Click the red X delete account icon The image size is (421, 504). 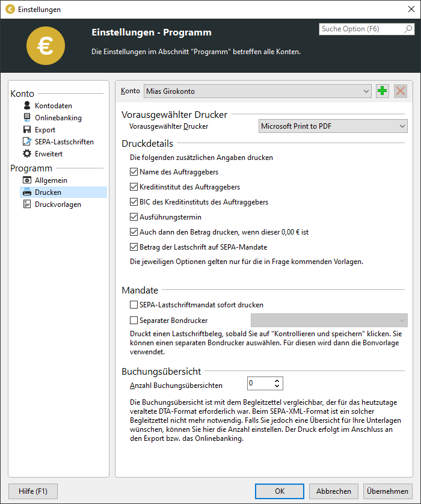(x=401, y=91)
